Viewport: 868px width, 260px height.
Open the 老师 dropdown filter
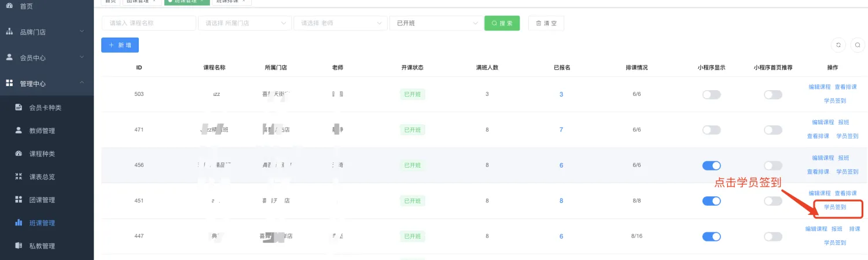point(340,23)
